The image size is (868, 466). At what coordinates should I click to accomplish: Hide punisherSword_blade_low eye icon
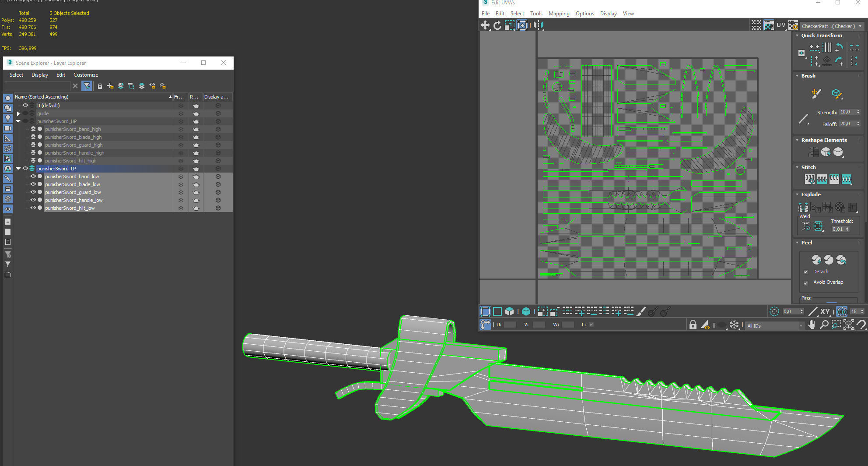click(x=33, y=184)
